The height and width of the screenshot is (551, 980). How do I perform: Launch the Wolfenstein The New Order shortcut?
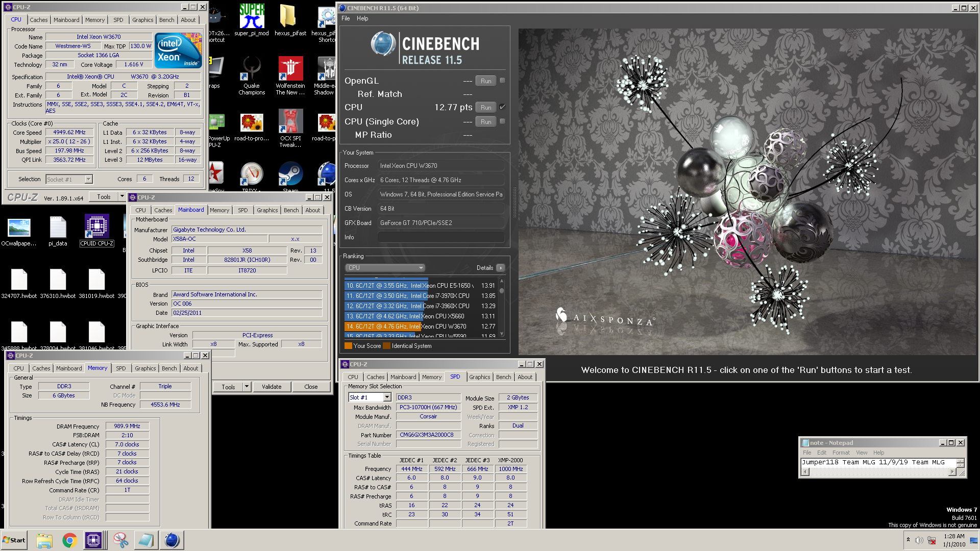click(x=290, y=76)
